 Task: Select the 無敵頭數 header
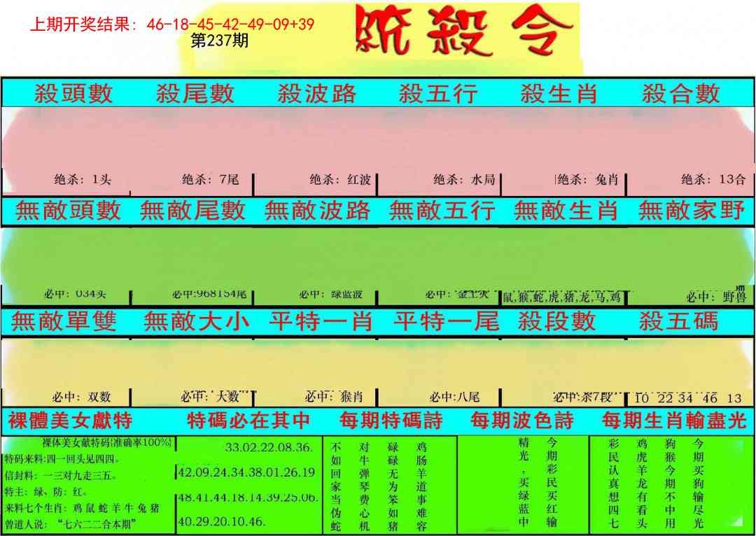(x=68, y=211)
